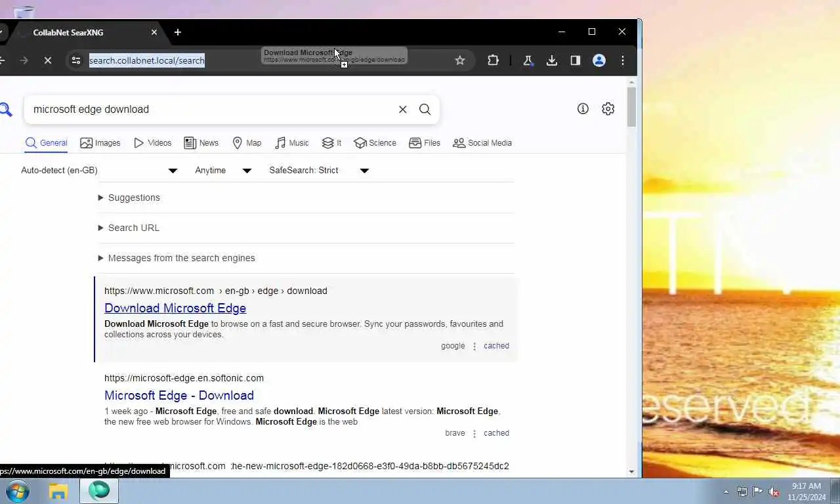Click the browser taskbar icon
840x504 pixels.
[x=99, y=491]
